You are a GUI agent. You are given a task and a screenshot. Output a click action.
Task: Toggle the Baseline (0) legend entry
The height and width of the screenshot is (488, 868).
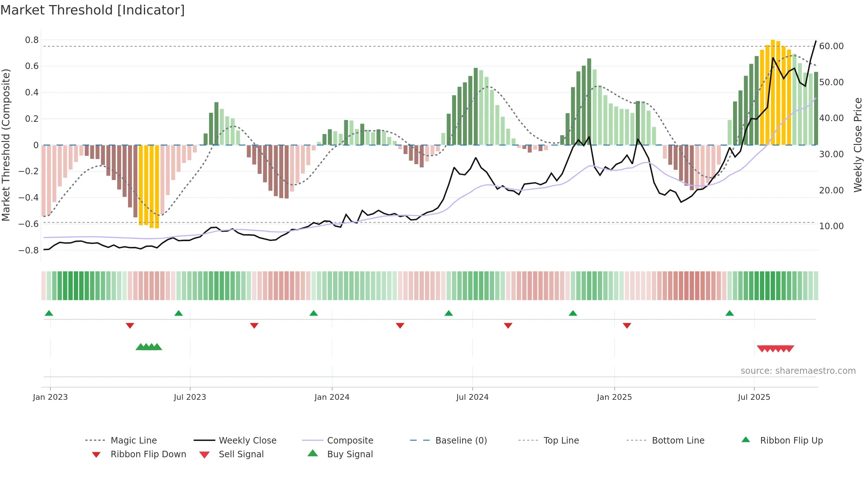click(448, 440)
